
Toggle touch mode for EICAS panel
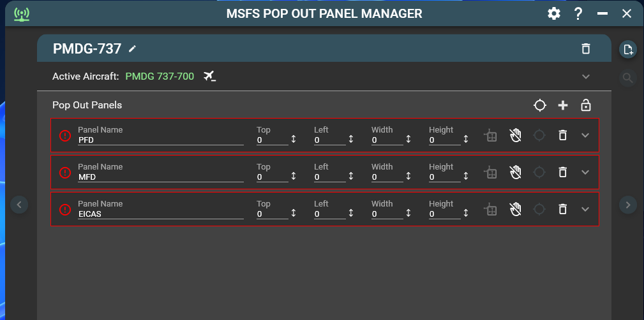pos(516,209)
